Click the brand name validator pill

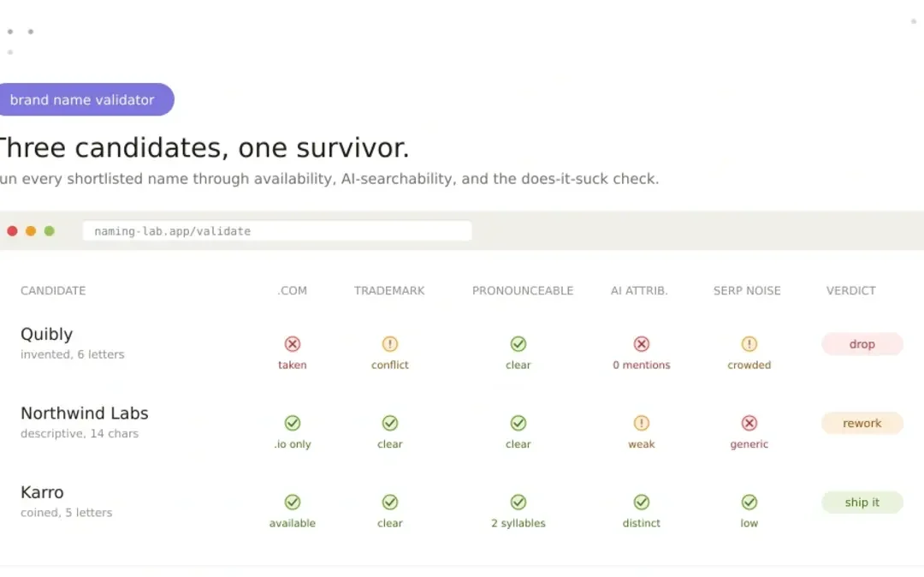pos(85,99)
